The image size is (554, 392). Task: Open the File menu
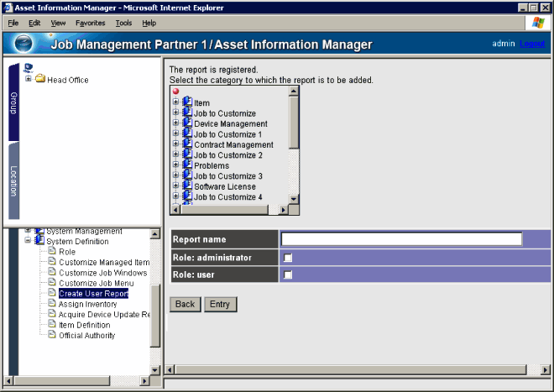(13, 23)
